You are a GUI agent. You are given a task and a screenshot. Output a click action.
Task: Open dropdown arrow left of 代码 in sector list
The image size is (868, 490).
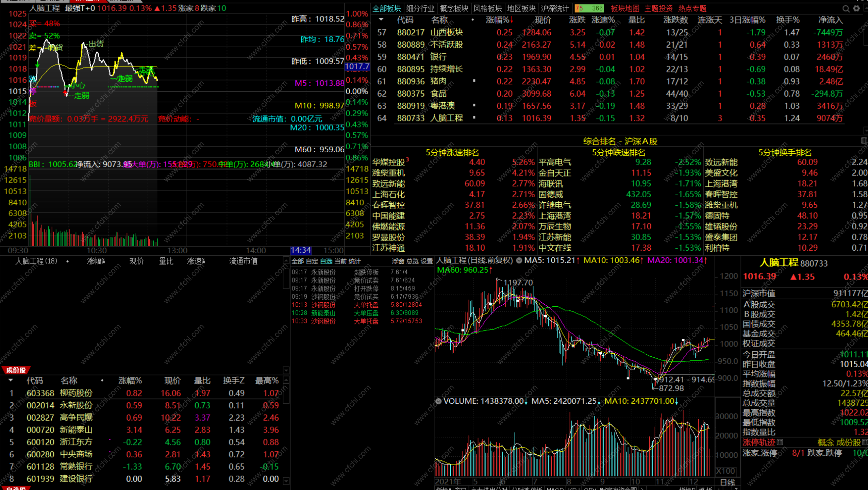click(x=381, y=20)
